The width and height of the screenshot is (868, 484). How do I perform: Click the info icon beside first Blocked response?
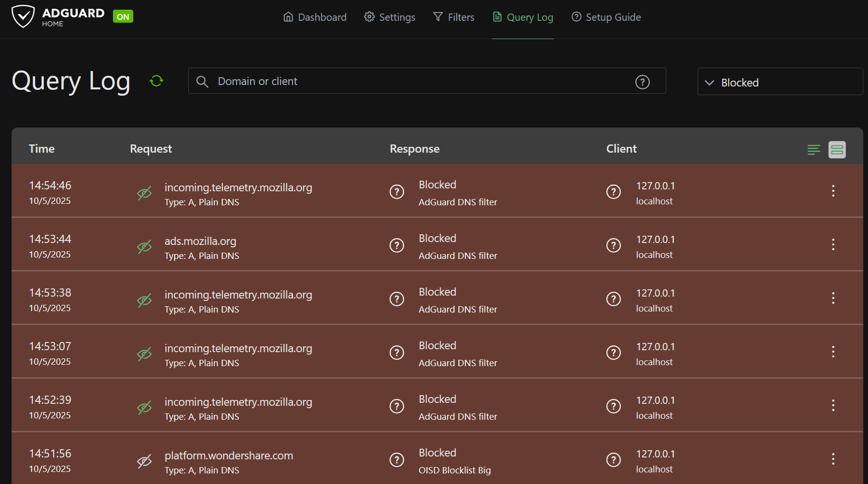point(396,192)
